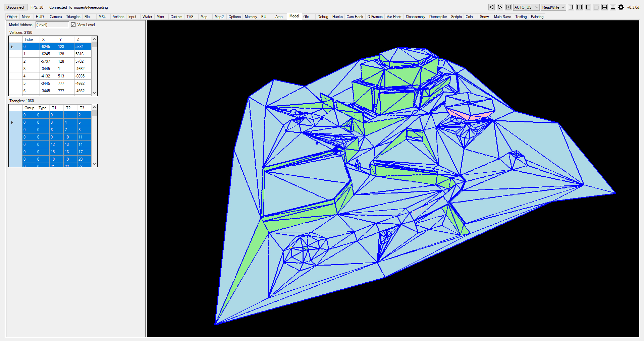
Task: Select vertex cell with Z value -6035
Action: click(x=83, y=76)
